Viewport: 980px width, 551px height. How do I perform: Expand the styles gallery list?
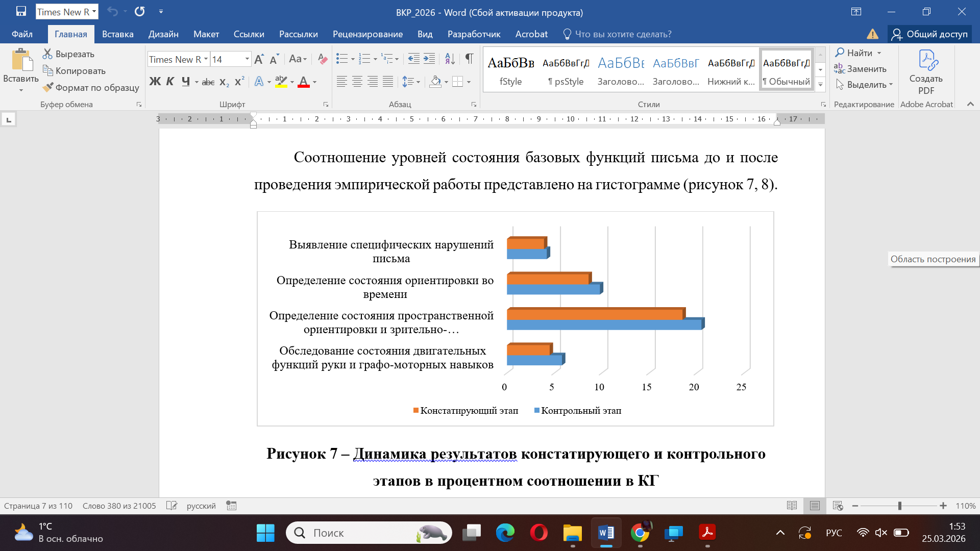click(820, 85)
